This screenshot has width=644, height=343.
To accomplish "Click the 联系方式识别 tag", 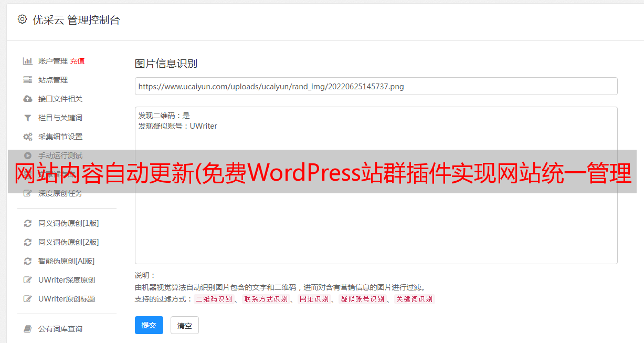I will pos(266,299).
